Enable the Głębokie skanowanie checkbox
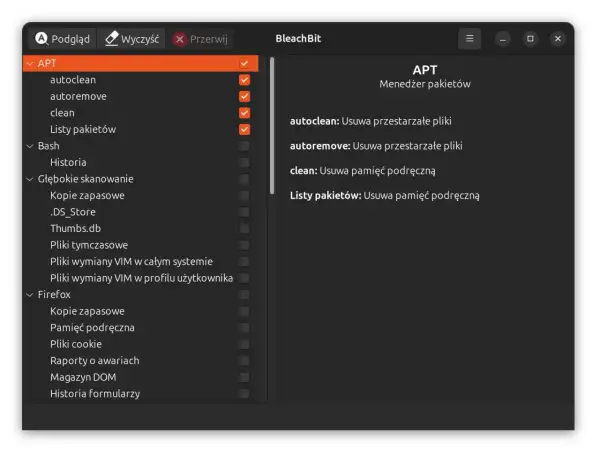This screenshot has height=454, width=600. pyautogui.click(x=244, y=179)
